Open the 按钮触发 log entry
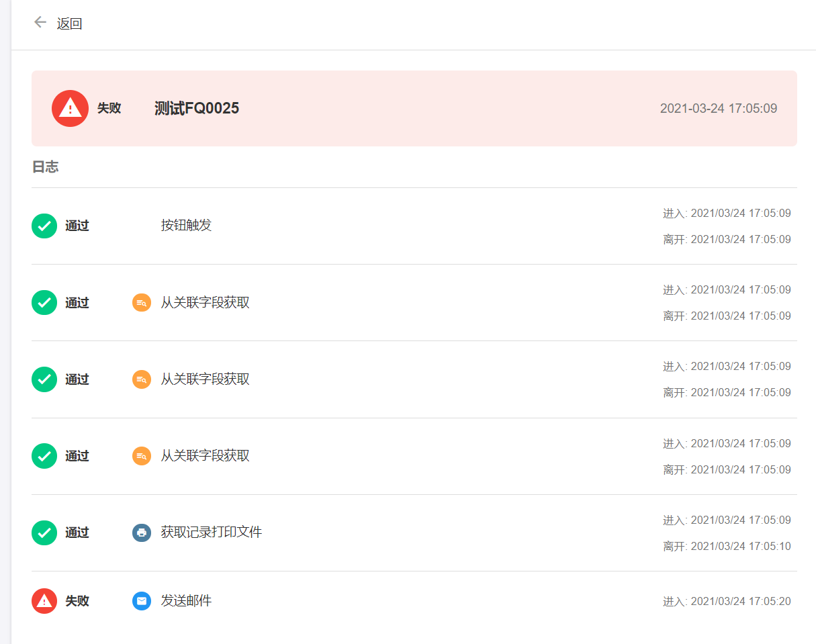The height and width of the screenshot is (644, 816). coord(186,226)
